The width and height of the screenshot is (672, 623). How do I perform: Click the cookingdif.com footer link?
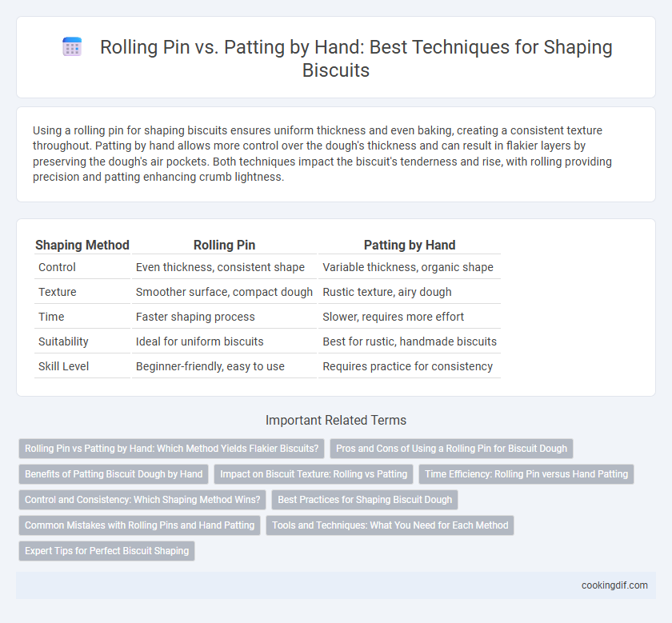click(x=614, y=585)
